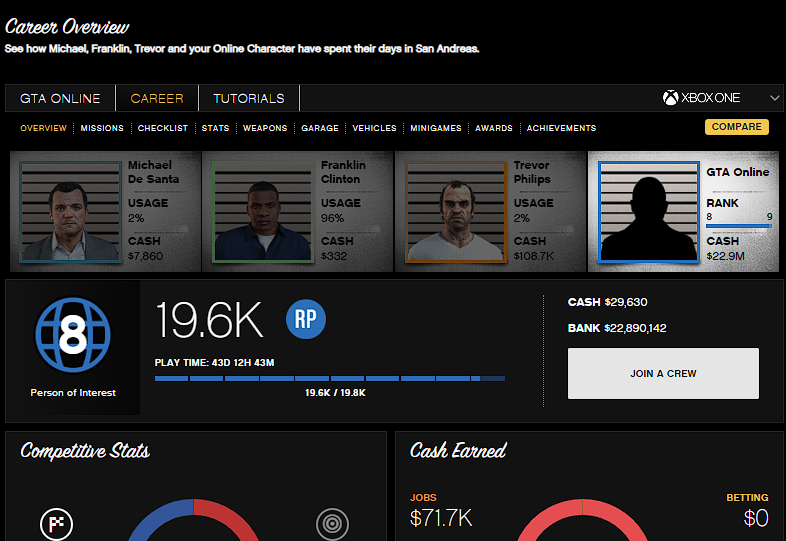Click the GTA Online $22.9M cash value
The width and height of the screenshot is (786, 541).
click(725, 256)
